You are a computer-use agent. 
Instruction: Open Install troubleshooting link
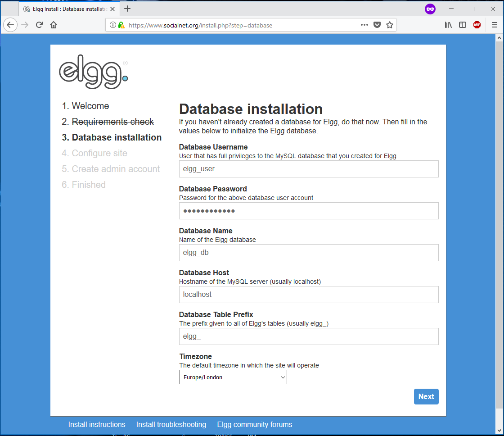pyautogui.click(x=171, y=424)
